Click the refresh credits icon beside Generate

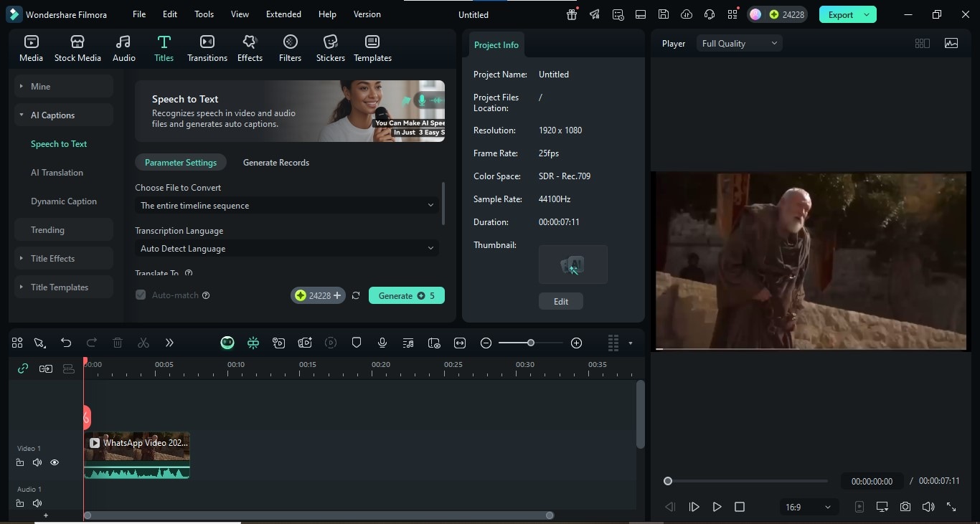point(356,295)
